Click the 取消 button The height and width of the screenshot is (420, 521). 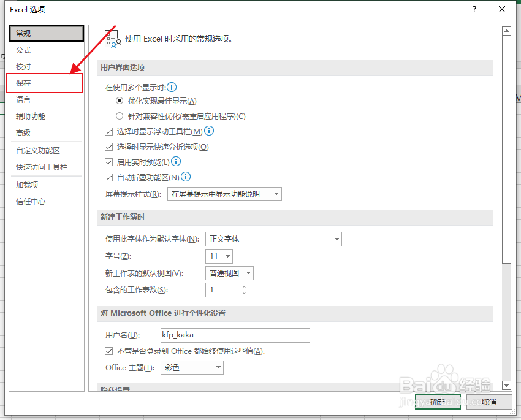coord(489,402)
